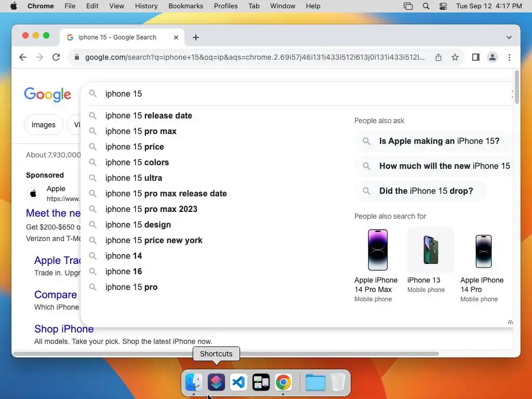Open the Edit menu

click(92, 6)
